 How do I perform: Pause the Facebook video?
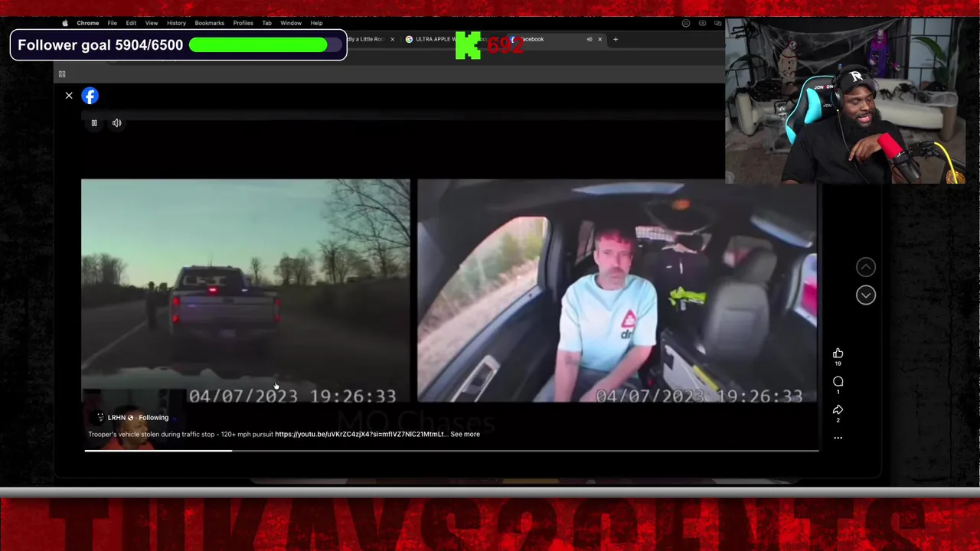pos(94,122)
